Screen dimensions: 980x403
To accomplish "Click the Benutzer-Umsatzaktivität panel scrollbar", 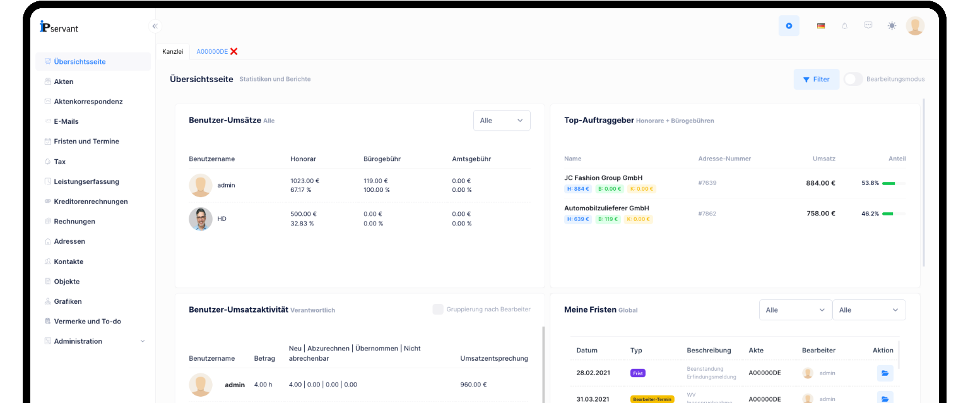I will [543, 364].
